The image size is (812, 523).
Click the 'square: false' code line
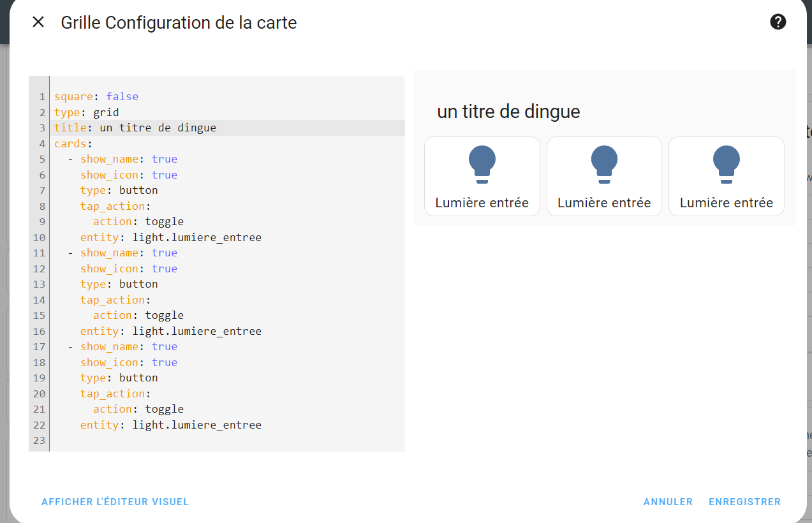pos(96,97)
